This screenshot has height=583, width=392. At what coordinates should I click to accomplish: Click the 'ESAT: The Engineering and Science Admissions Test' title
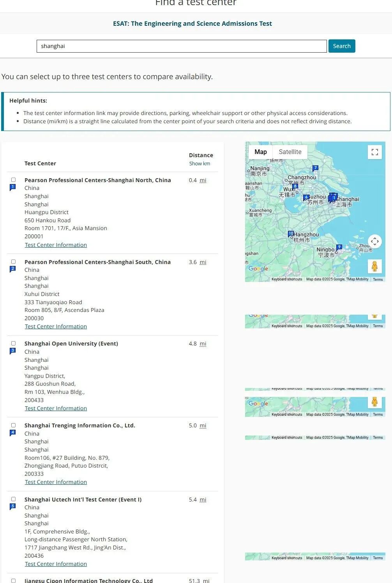pyautogui.click(x=192, y=23)
